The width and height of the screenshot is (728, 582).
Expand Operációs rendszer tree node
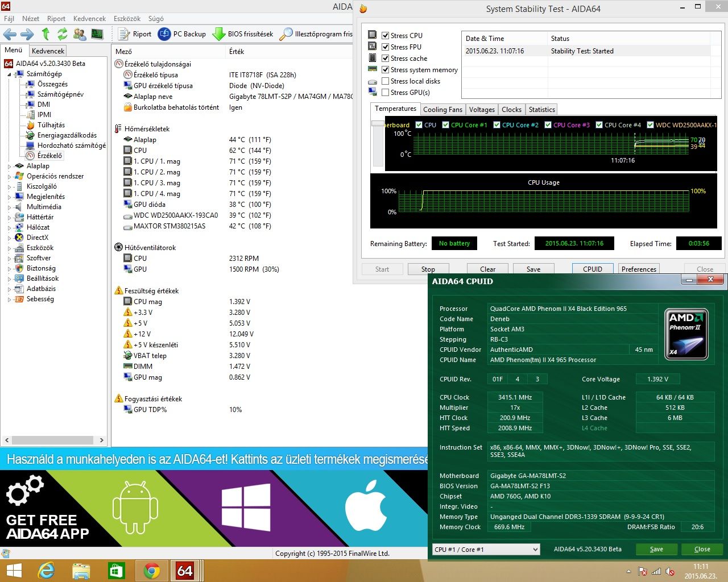click(x=9, y=177)
